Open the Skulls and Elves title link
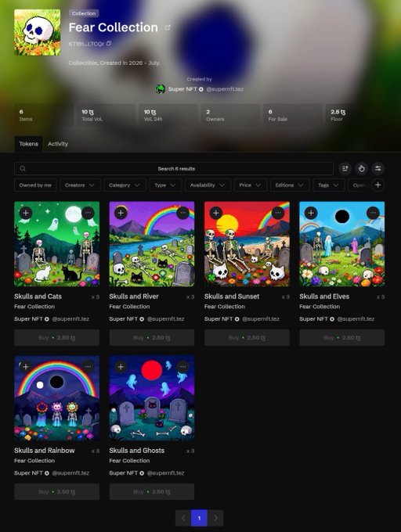Viewport: 401px width, 532px height. [324, 297]
